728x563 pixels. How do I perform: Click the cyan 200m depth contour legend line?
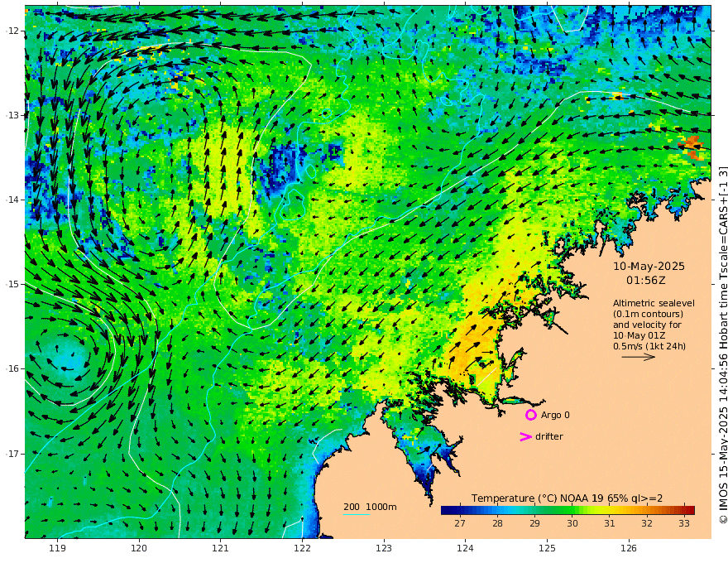pyautogui.click(x=357, y=514)
